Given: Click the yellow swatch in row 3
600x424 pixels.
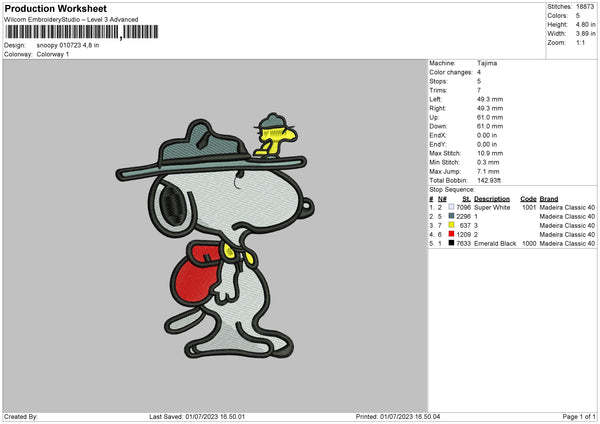Looking at the screenshot, I should click(451, 225).
